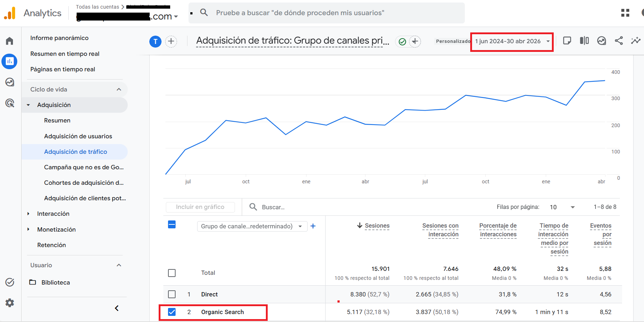Click the Incluir en gráfico button
This screenshot has height=322, width=644.
[200, 207]
